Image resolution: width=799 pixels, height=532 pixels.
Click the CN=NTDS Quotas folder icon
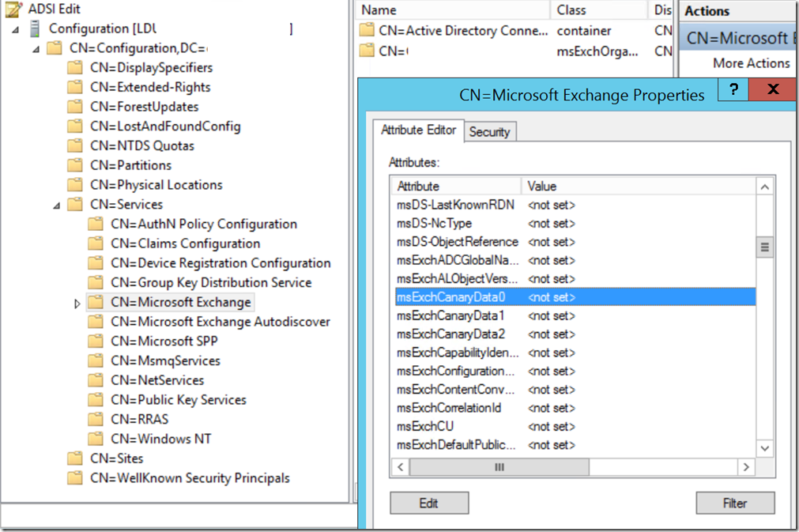75,145
